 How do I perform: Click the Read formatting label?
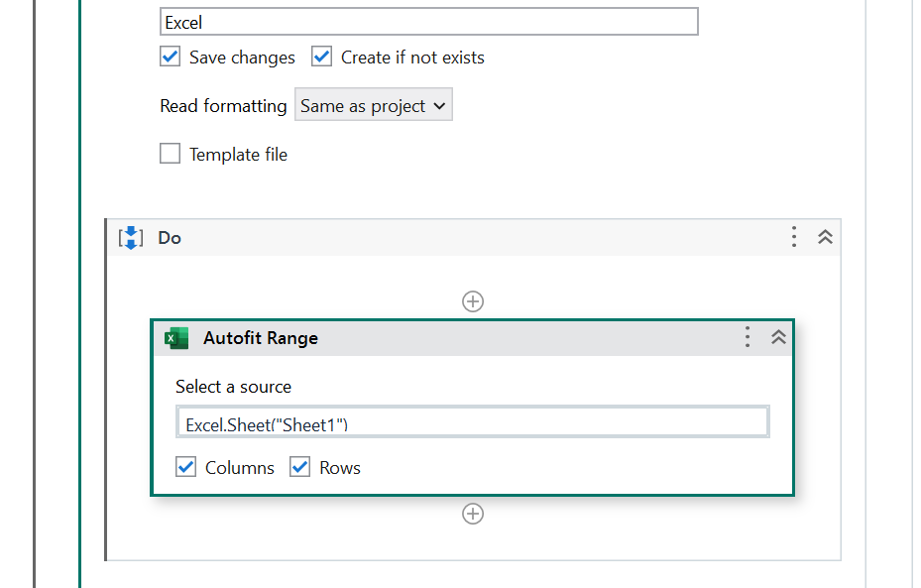click(x=223, y=106)
